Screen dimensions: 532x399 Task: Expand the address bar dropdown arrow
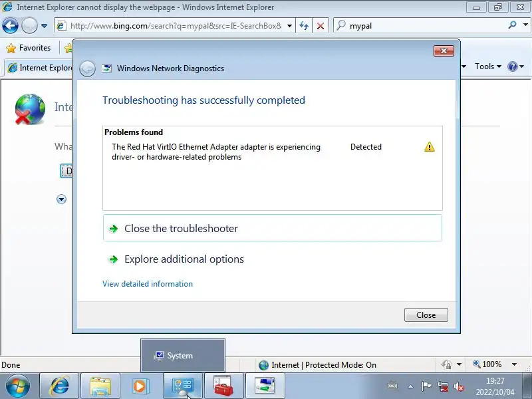[x=289, y=26]
